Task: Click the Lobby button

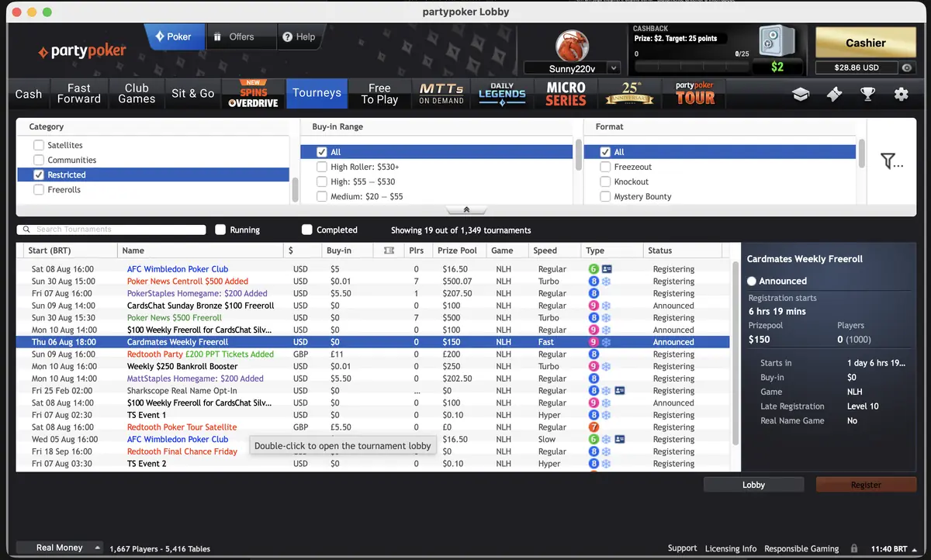Action: click(753, 485)
